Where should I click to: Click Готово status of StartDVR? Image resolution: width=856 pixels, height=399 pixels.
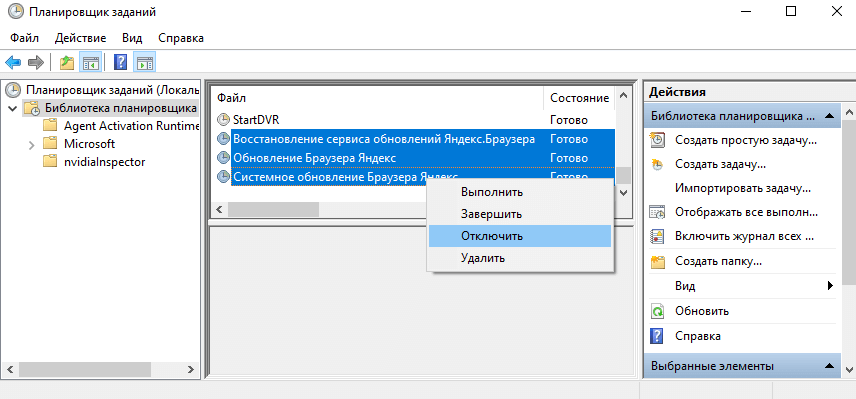pos(569,120)
